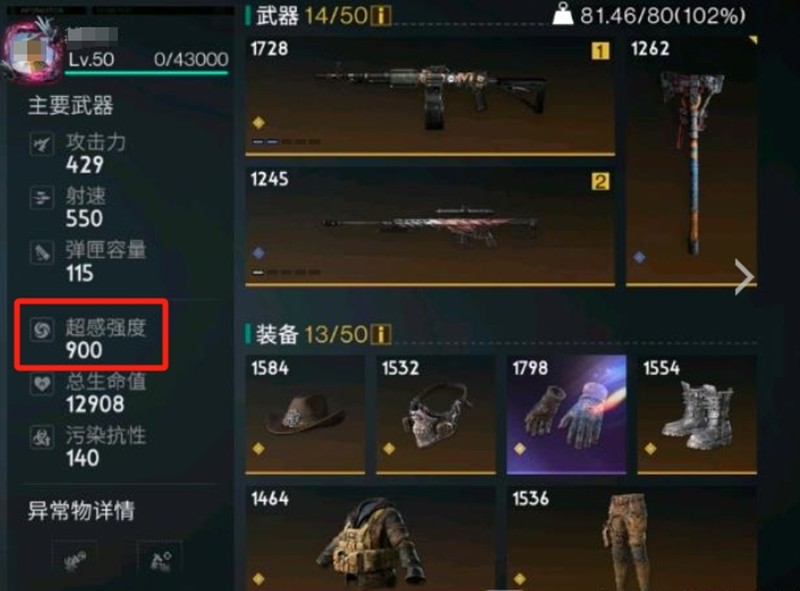Viewport: 800px width, 591px height.
Task: Select the machine gun rated 1728 in slot 1
Action: pos(430,96)
